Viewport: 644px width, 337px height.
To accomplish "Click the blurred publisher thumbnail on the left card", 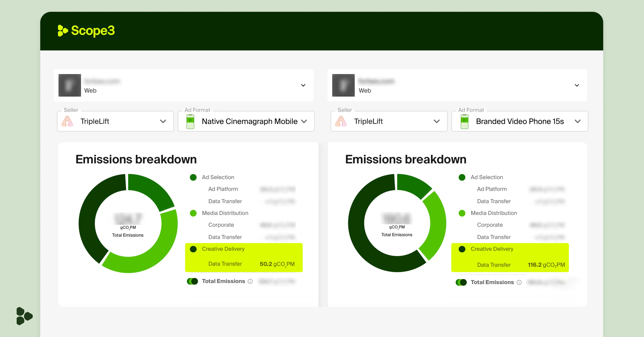I will 70,85.
